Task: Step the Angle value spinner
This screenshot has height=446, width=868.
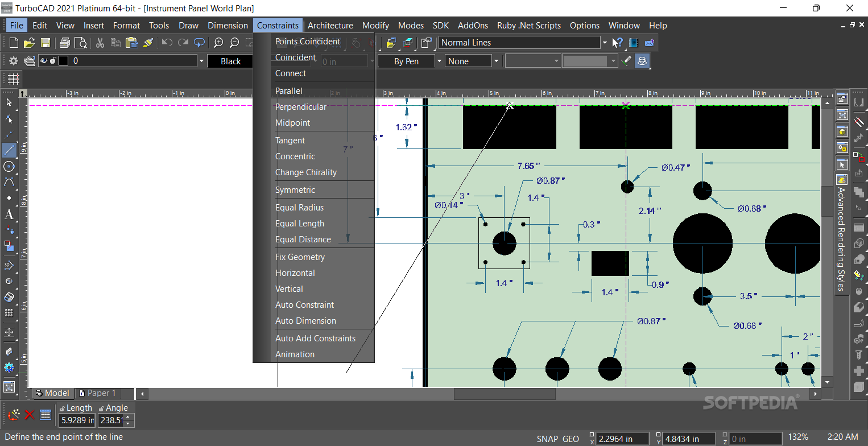Action: [129, 420]
